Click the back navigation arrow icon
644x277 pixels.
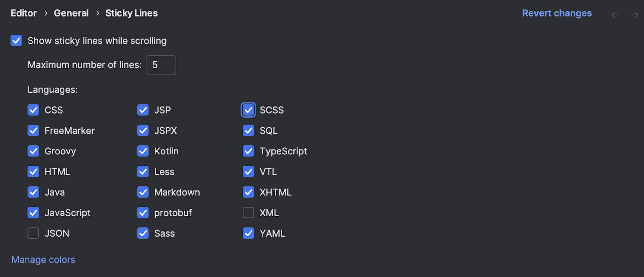tap(615, 15)
